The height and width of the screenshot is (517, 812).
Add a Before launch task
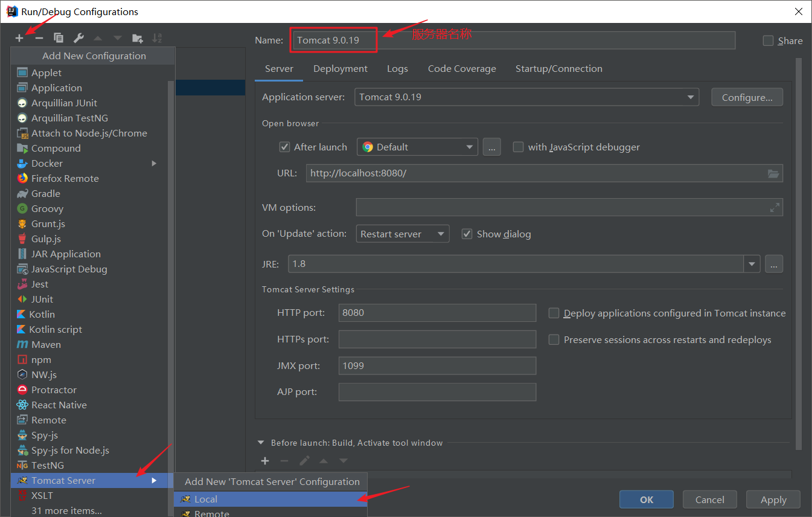click(x=264, y=461)
